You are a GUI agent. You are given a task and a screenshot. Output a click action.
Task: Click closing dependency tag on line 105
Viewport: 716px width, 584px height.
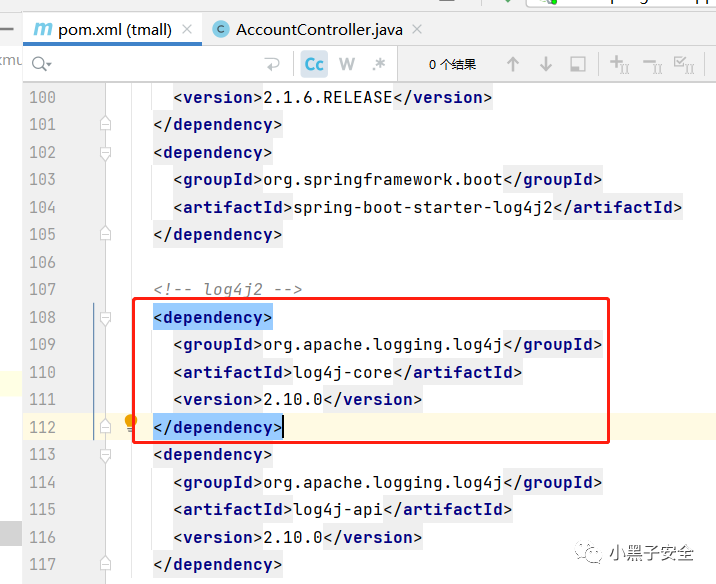coord(218,235)
